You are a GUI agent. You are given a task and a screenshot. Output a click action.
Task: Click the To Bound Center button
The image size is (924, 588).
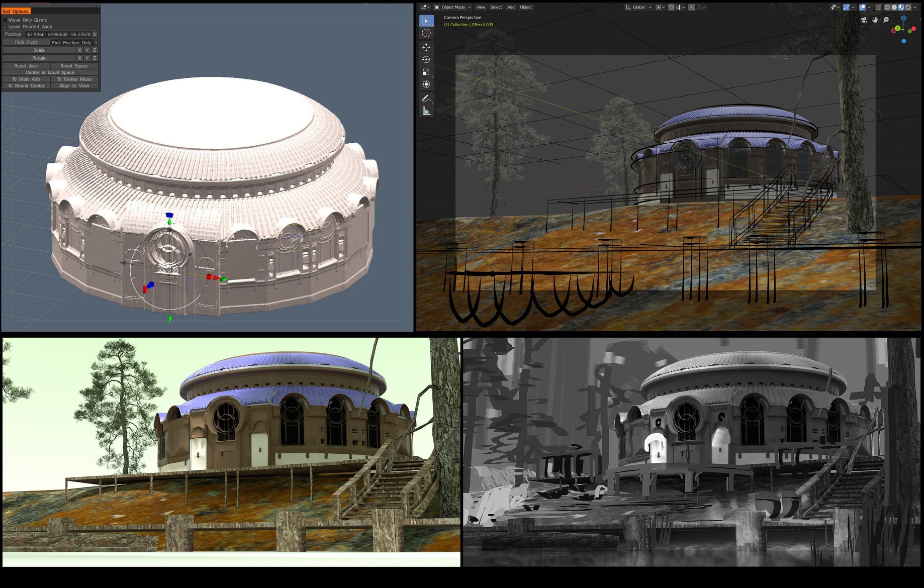tap(26, 85)
